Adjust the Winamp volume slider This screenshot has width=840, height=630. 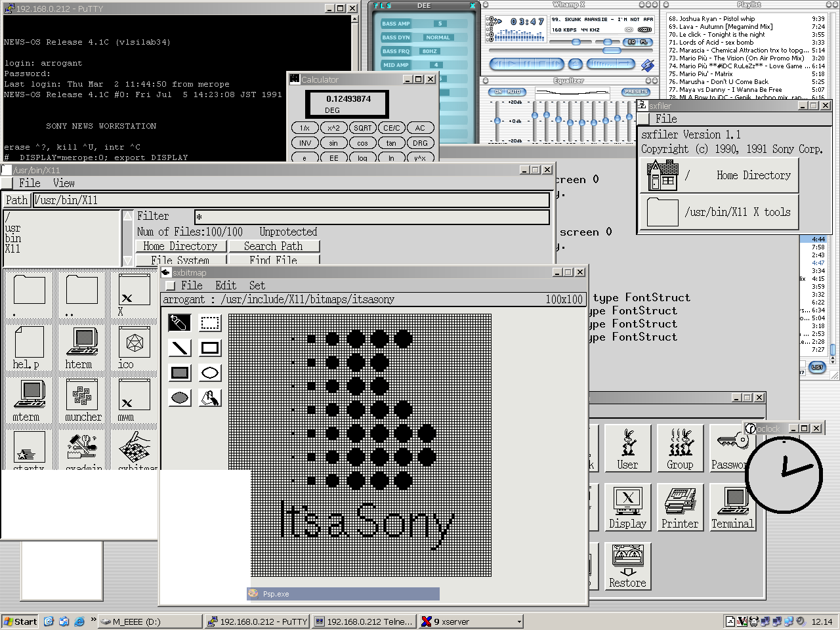(576, 42)
